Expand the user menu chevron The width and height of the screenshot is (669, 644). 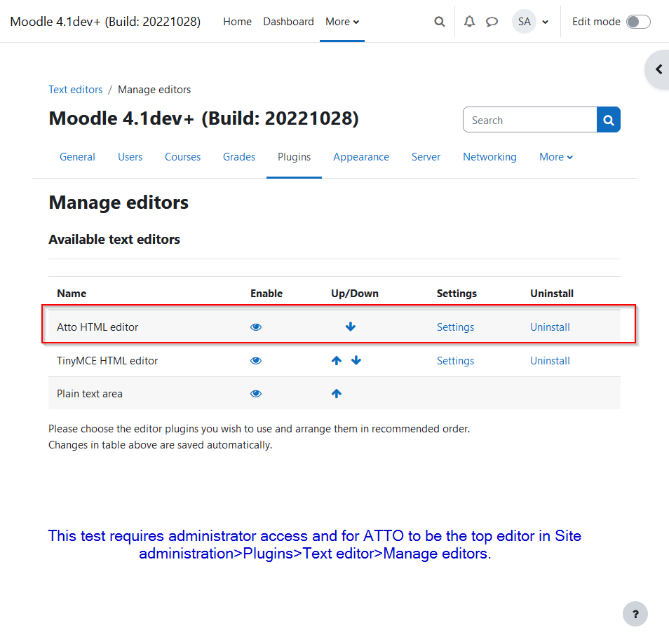tap(546, 22)
